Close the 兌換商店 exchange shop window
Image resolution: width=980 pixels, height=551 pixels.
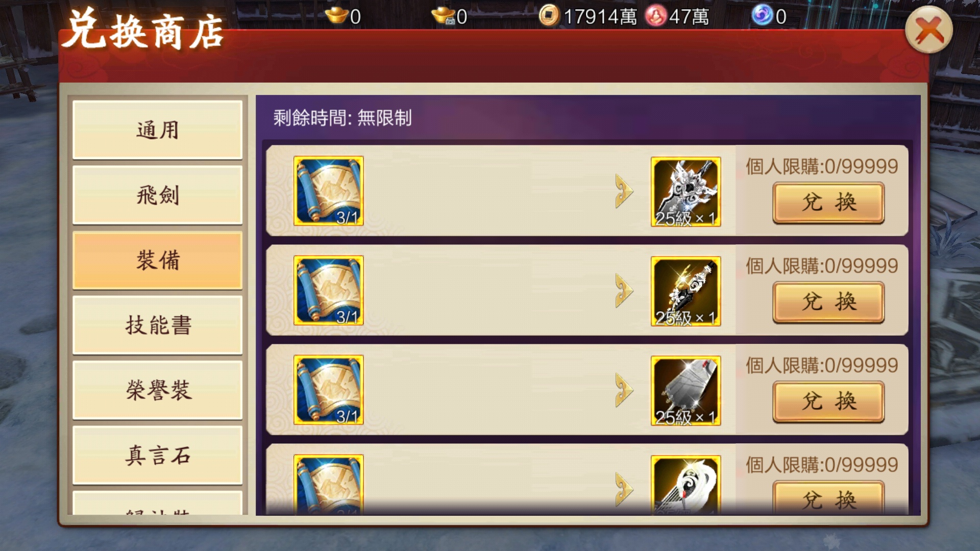928,30
